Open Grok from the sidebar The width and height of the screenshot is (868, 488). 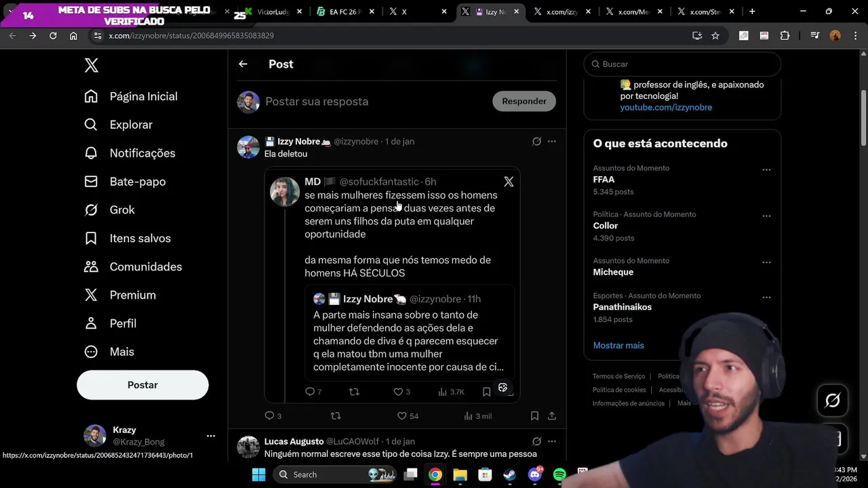pyautogui.click(x=109, y=210)
